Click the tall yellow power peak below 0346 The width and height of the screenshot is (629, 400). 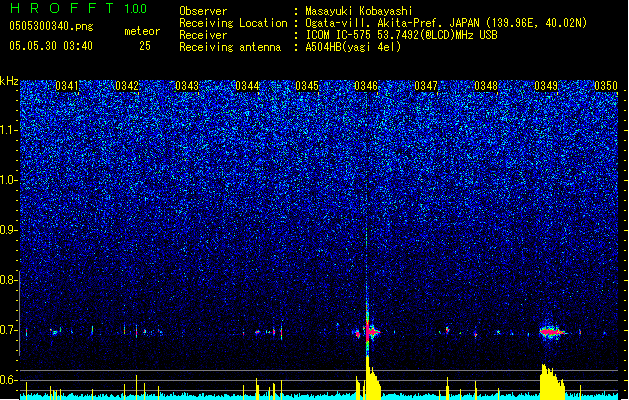coord(371,379)
